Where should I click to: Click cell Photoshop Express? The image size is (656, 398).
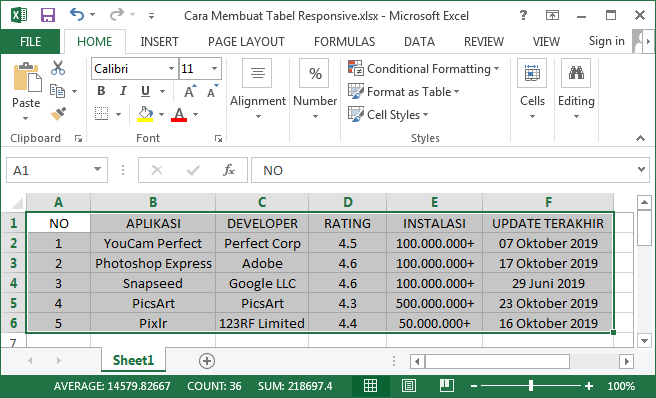(153, 263)
